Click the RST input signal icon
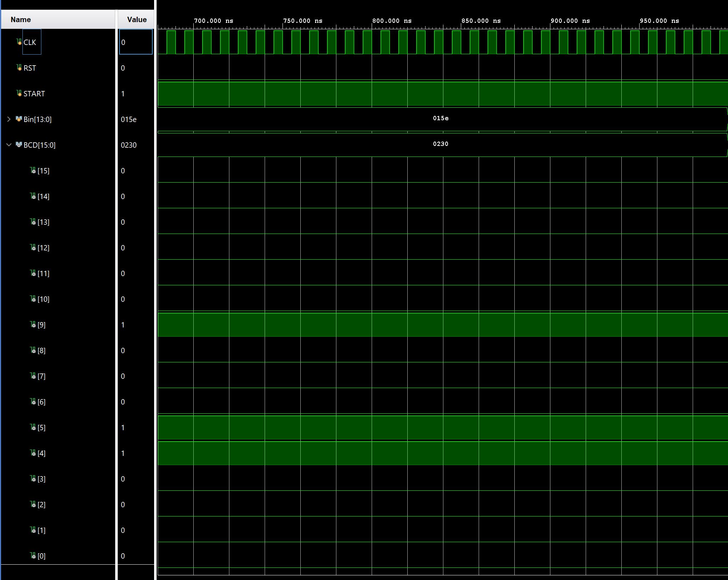The height and width of the screenshot is (580, 728). pos(19,68)
